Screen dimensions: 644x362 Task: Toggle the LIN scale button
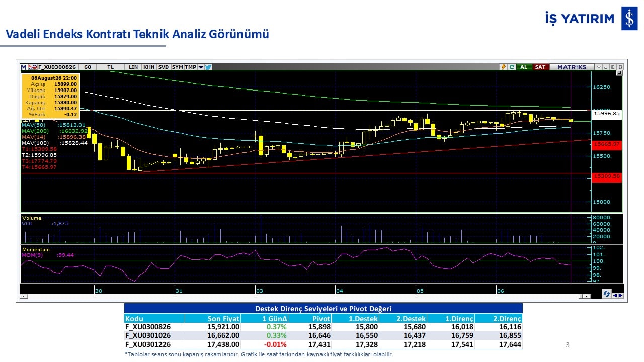coord(133,67)
